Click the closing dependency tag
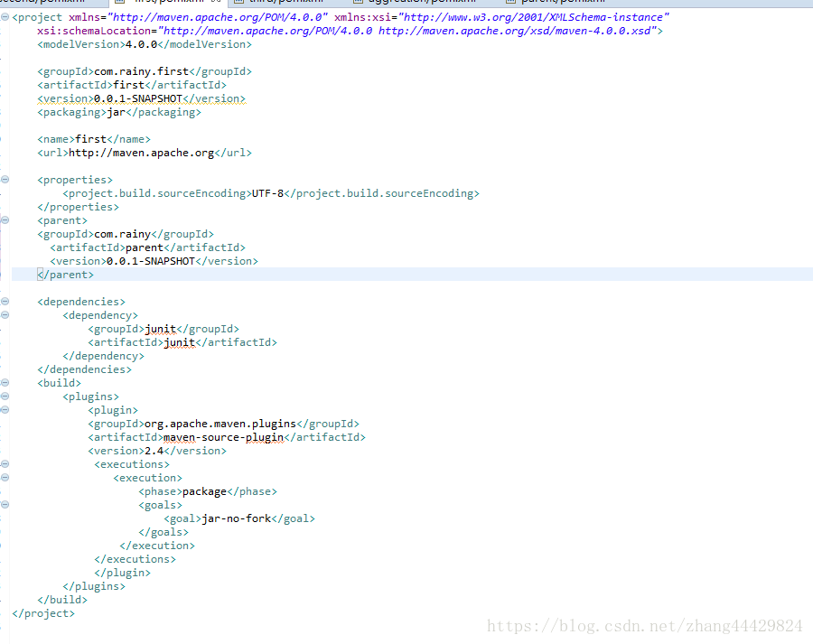The image size is (813, 644). [103, 356]
